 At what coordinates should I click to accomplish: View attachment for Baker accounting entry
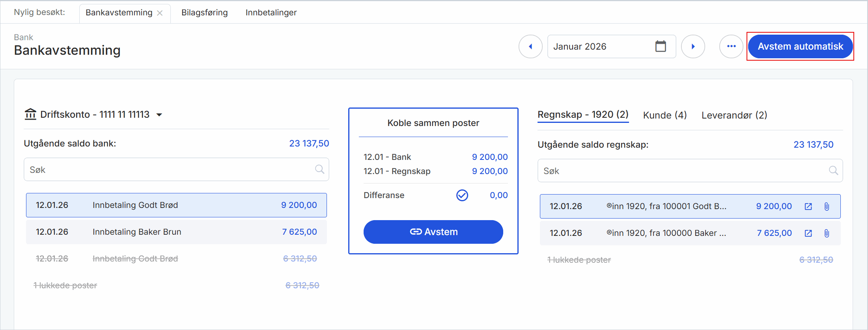point(827,233)
